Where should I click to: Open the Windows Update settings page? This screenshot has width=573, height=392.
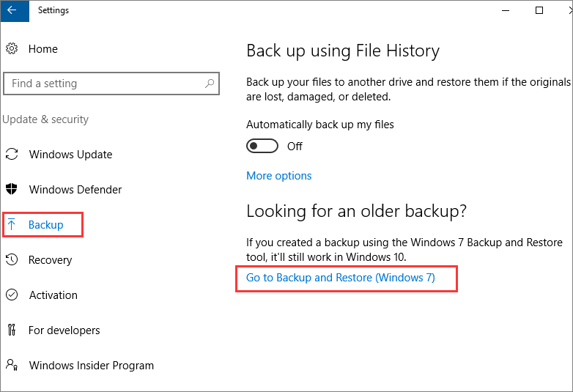pos(70,155)
